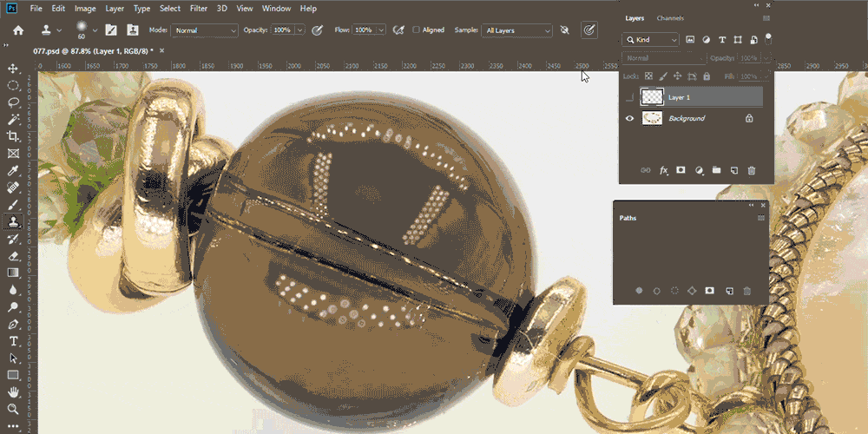Select the Pen tool
Viewport: 868px width, 434px height.
pyautogui.click(x=13, y=324)
